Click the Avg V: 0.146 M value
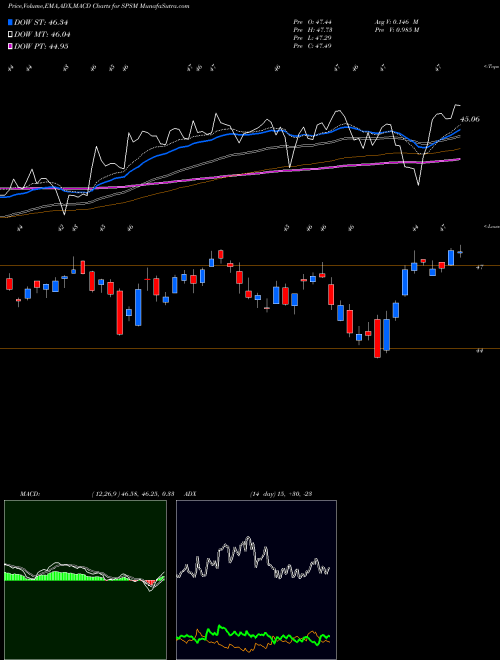The width and height of the screenshot is (500, 660). click(396, 21)
